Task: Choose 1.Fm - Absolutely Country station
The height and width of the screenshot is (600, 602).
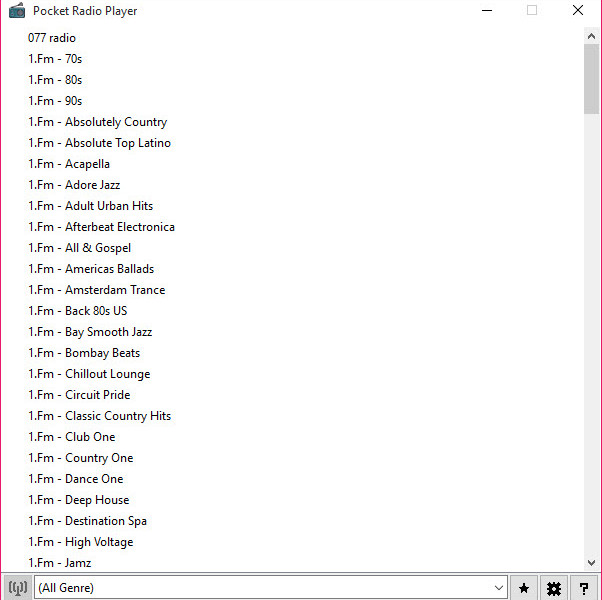Action: pos(98,122)
